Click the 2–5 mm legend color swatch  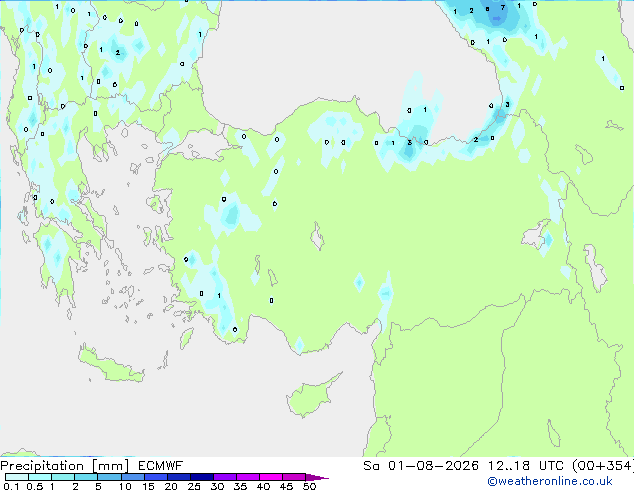tap(86, 477)
